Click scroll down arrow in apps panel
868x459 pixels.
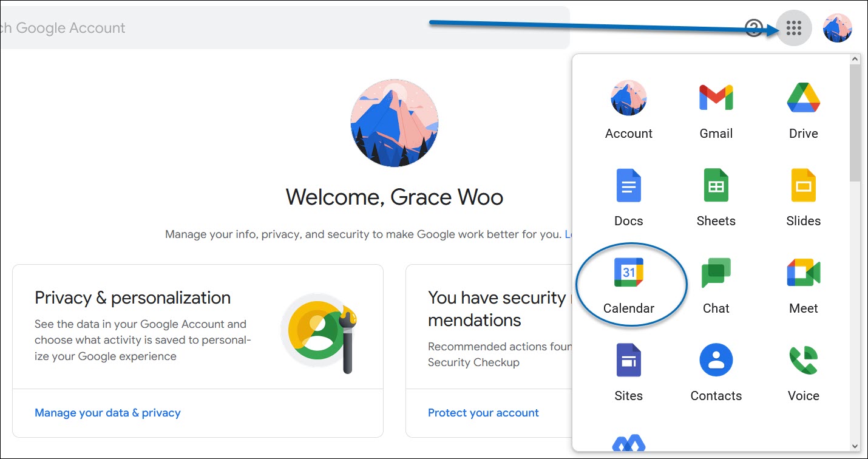pyautogui.click(x=855, y=446)
